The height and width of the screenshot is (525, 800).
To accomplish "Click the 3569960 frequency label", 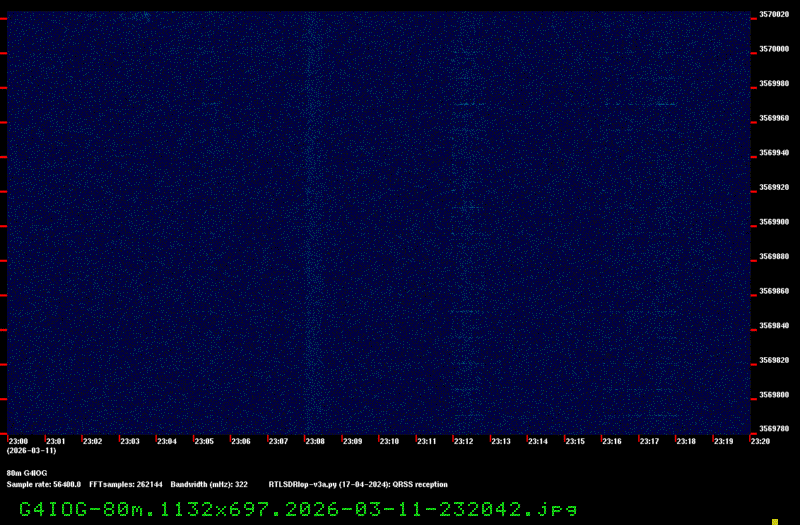I will click(774, 118).
